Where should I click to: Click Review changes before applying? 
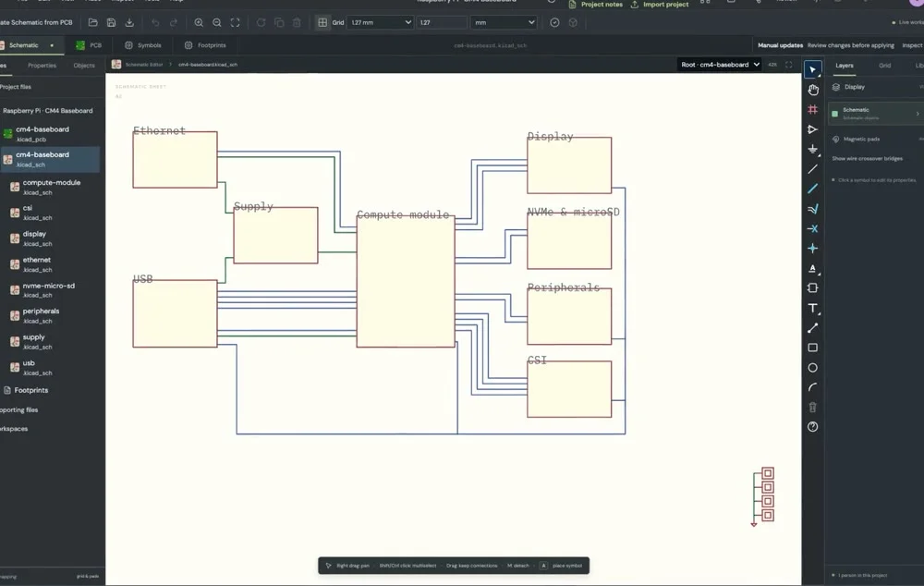850,44
